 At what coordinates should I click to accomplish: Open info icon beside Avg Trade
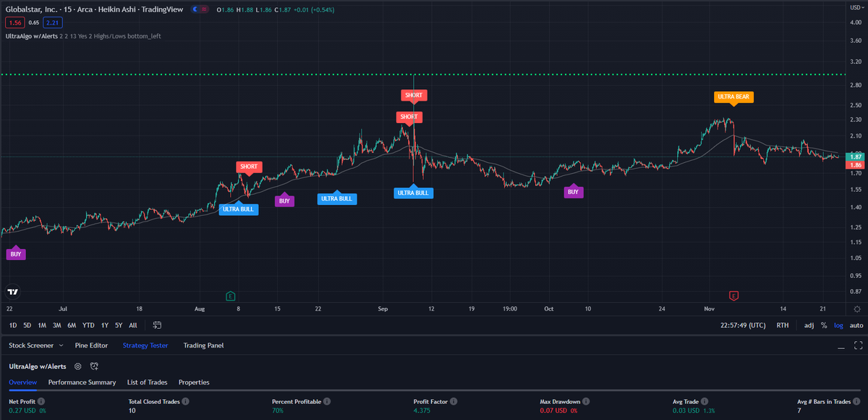click(704, 400)
